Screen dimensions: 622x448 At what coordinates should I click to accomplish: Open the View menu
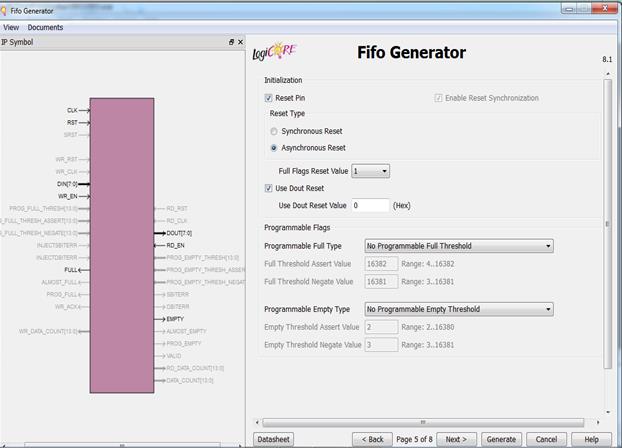pyautogui.click(x=11, y=27)
